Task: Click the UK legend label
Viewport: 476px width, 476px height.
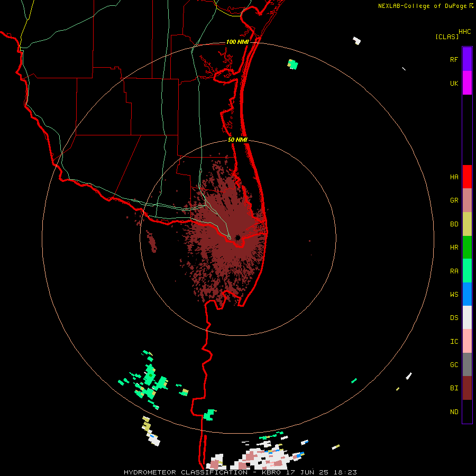Action: click(x=454, y=83)
